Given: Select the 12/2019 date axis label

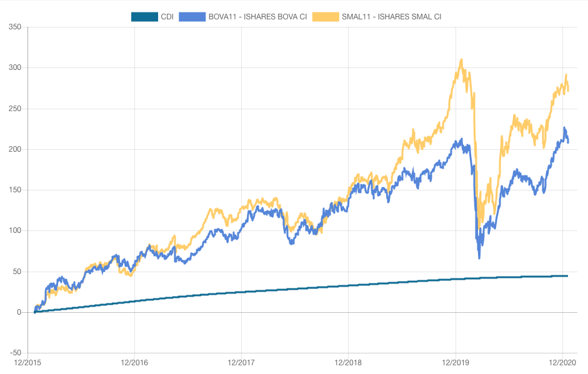Looking at the screenshot, I should (x=455, y=362).
